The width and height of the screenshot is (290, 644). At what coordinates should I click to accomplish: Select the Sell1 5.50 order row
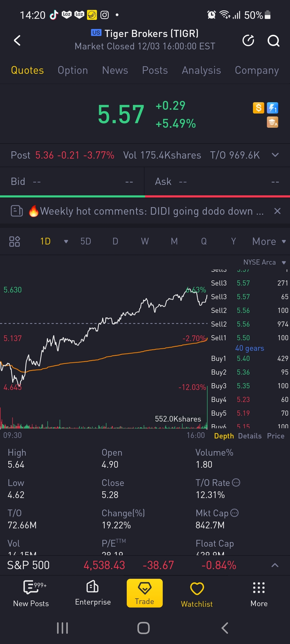[249, 338]
